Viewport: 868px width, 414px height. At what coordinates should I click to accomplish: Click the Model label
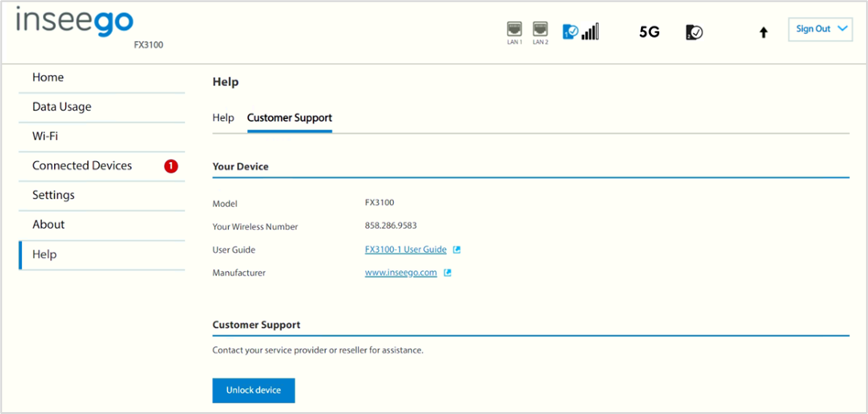click(224, 204)
